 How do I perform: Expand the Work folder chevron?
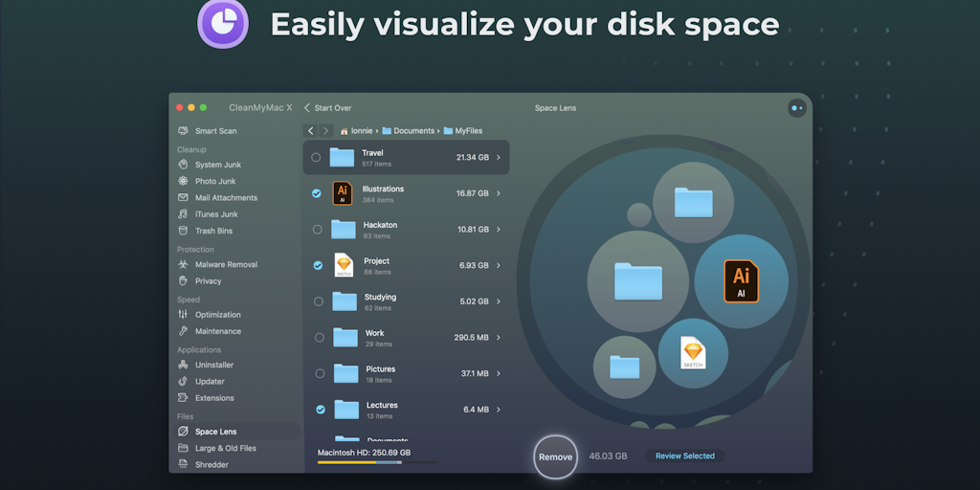[x=498, y=338]
